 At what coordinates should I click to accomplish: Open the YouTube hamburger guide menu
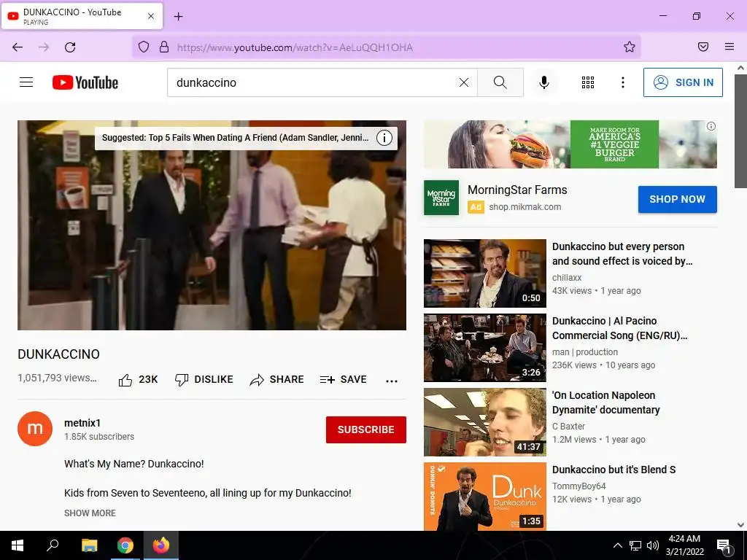(26, 82)
